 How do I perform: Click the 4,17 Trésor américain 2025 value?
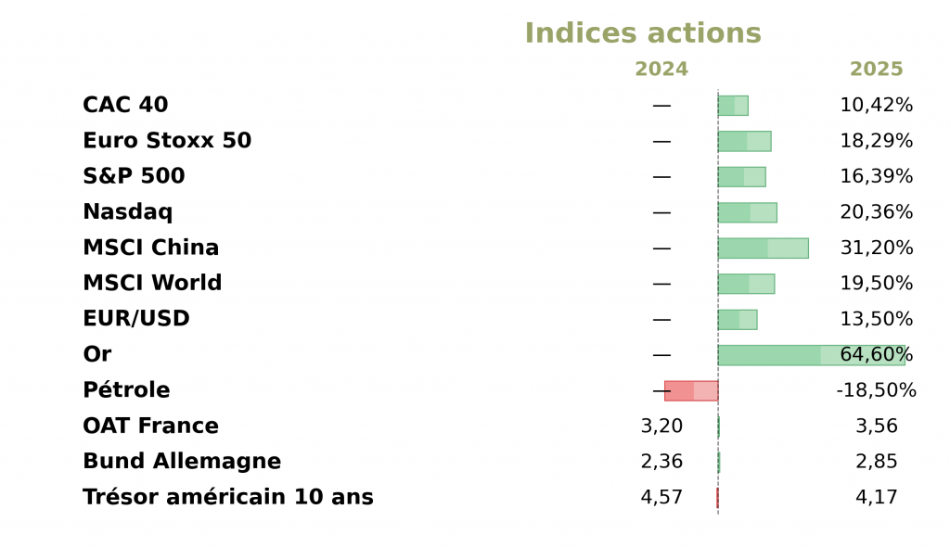pos(876,498)
